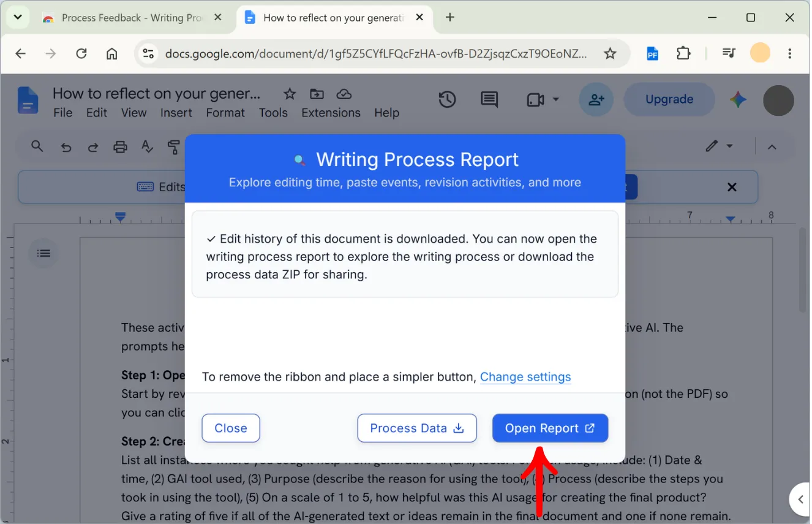Expand the meeting options dropdown arrow

(556, 99)
